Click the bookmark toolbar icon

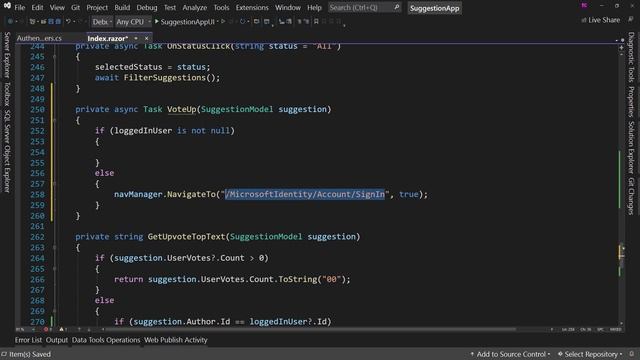point(316,21)
